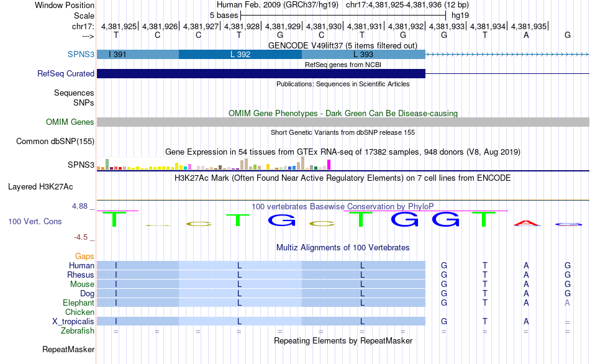
Task: Click the Mouse species row label
Action: coord(82,284)
